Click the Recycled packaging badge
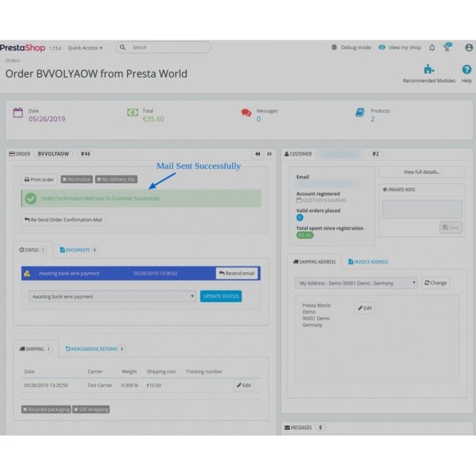Image resolution: width=476 pixels, height=476 pixels. click(46, 409)
